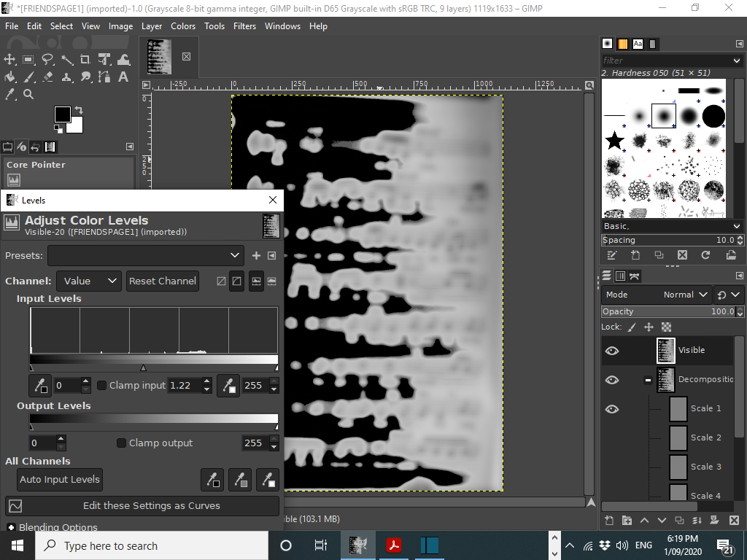This screenshot has height=560, width=747.
Task: Collapse the Decomposition layer group
Action: click(648, 380)
